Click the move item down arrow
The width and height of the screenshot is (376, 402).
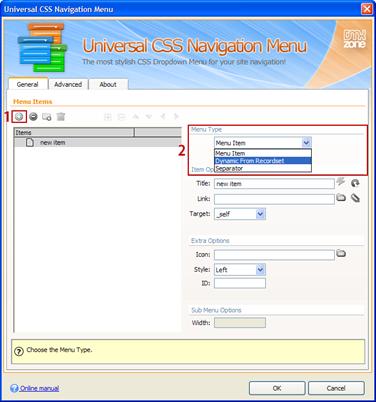click(149, 117)
